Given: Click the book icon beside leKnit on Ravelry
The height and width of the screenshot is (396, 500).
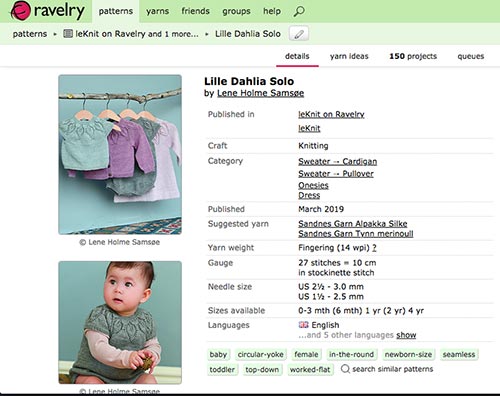Looking at the screenshot, I should (x=68, y=34).
